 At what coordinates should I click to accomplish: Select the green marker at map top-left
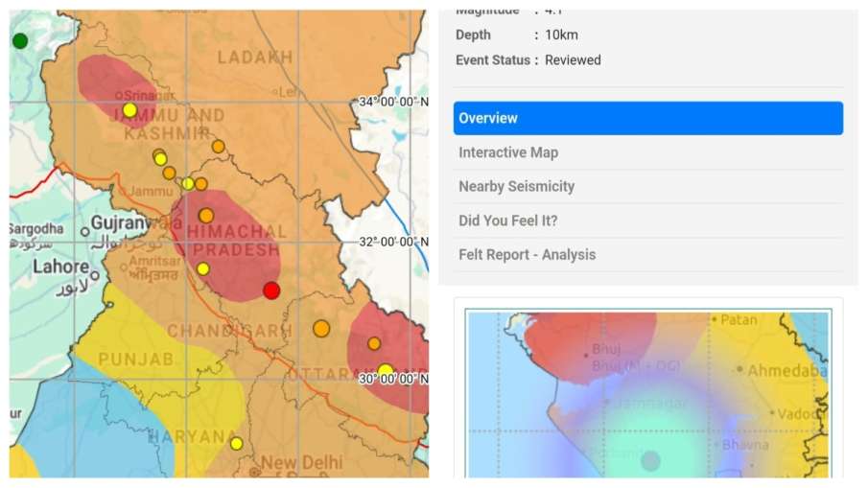click(20, 41)
